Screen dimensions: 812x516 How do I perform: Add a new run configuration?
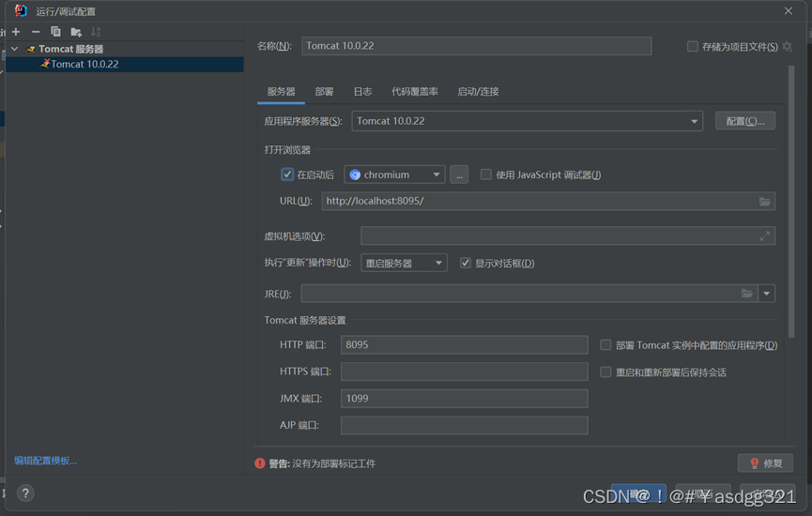coord(16,32)
